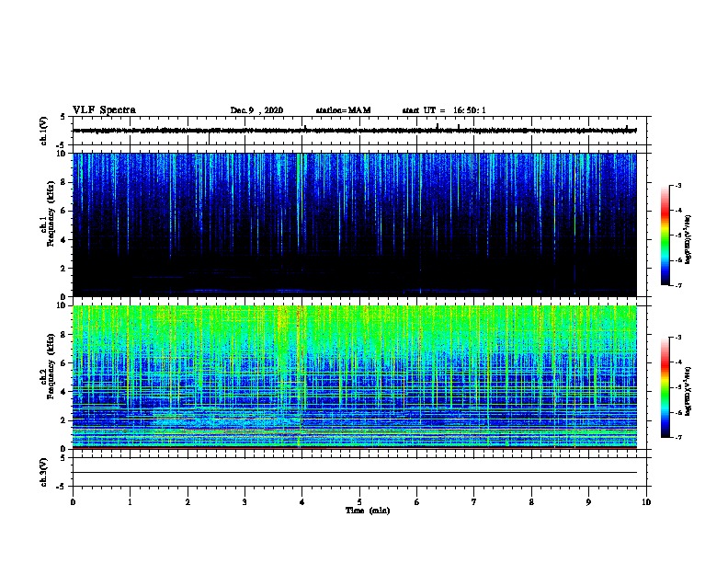The height and width of the screenshot is (563, 728).
Task: Click time axis tick label "4"
Action: click(x=302, y=502)
